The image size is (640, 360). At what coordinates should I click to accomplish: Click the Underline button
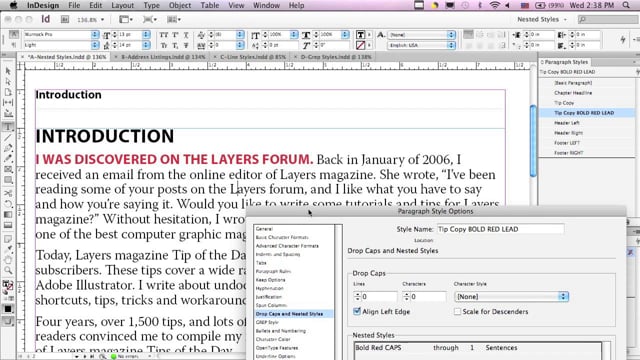[x=186, y=35]
